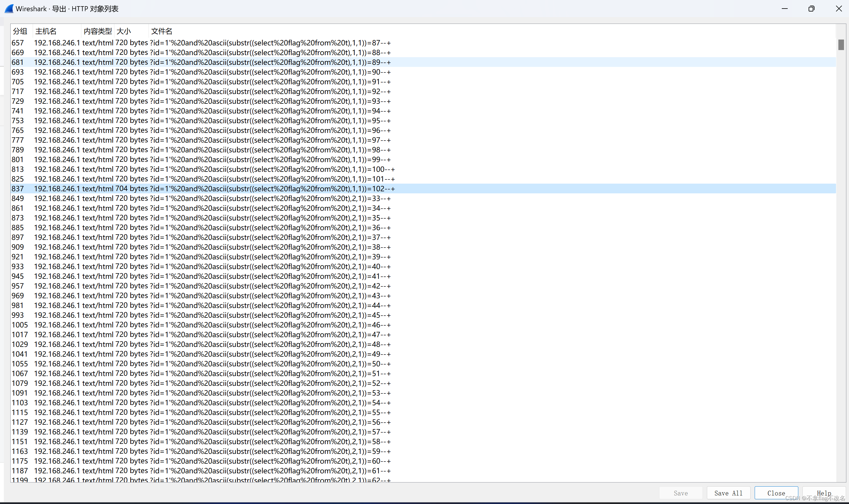Select packet 693 row ending =90--+
Viewport: 849px width, 504px height.
click(423, 72)
